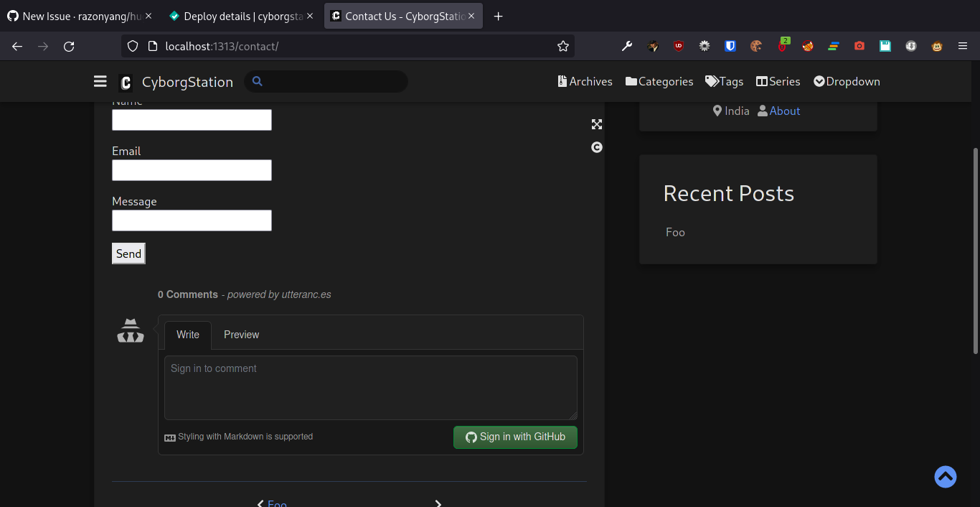Image resolution: width=980 pixels, height=507 pixels.
Task: Switch to the Preview tab
Action: coord(241,335)
